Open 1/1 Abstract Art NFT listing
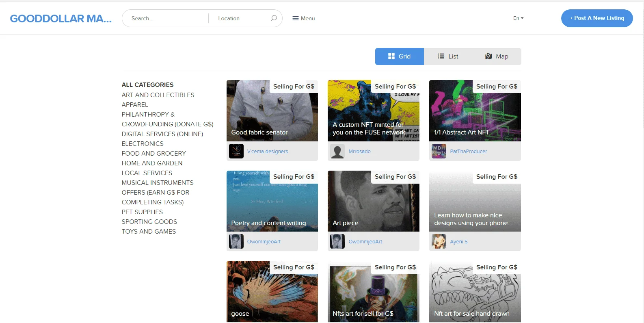The image size is (644, 323). (x=475, y=111)
